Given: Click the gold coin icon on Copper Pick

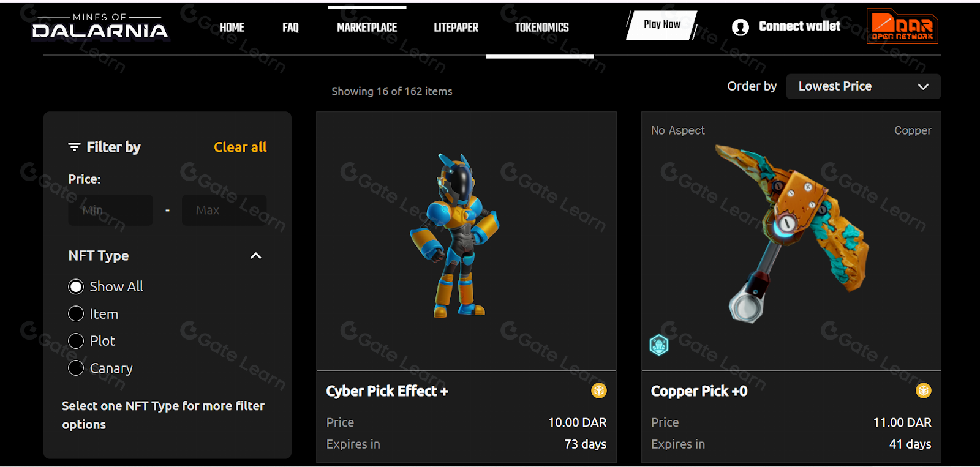Looking at the screenshot, I should [x=923, y=390].
